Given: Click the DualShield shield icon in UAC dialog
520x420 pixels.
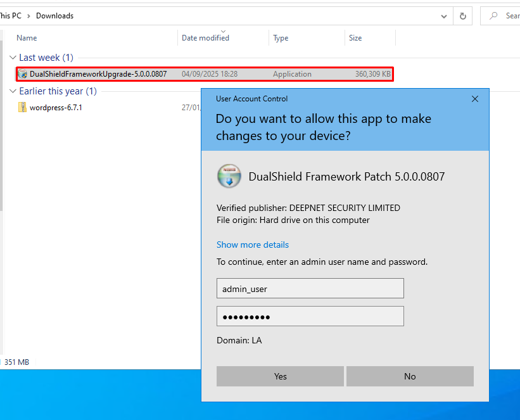Looking at the screenshot, I should coord(229,176).
